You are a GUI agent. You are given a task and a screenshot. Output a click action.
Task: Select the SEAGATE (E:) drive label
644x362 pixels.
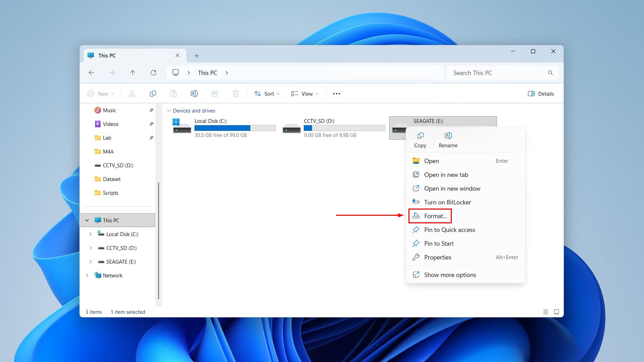[428, 121]
